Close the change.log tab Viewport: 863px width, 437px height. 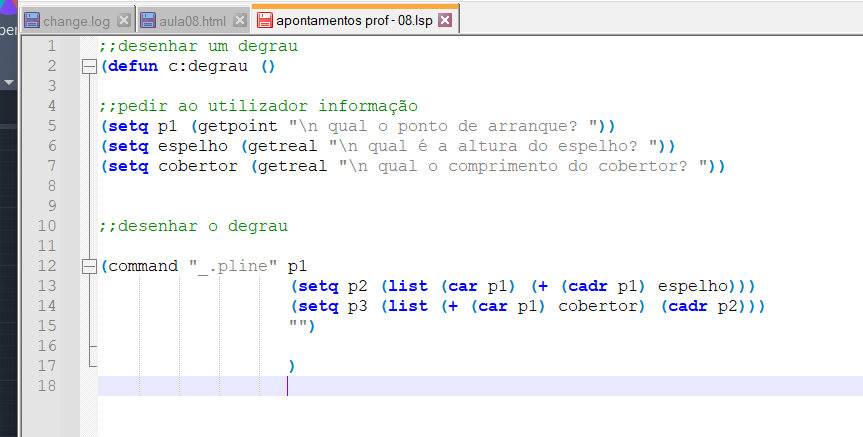124,20
